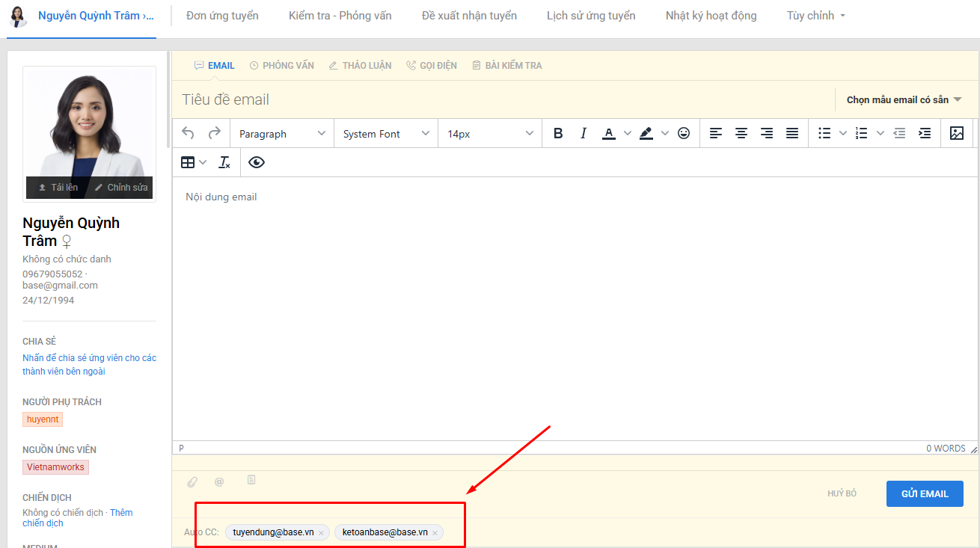
Task: Expand the text color options arrow
Action: [x=627, y=133]
